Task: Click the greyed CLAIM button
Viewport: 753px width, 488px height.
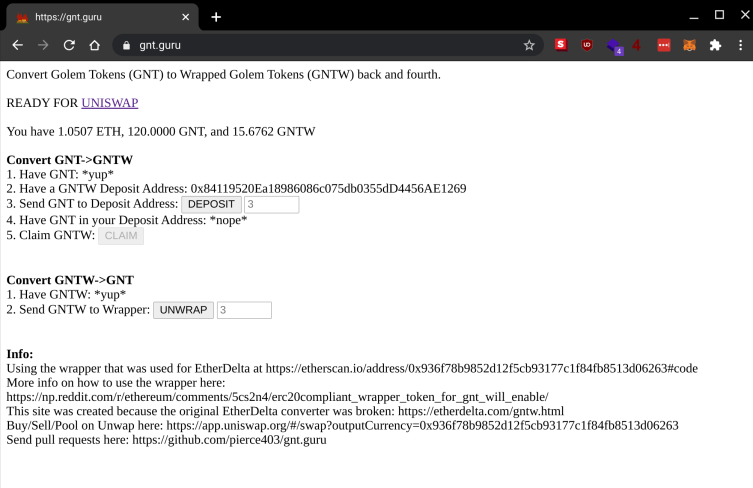Action: tap(121, 235)
